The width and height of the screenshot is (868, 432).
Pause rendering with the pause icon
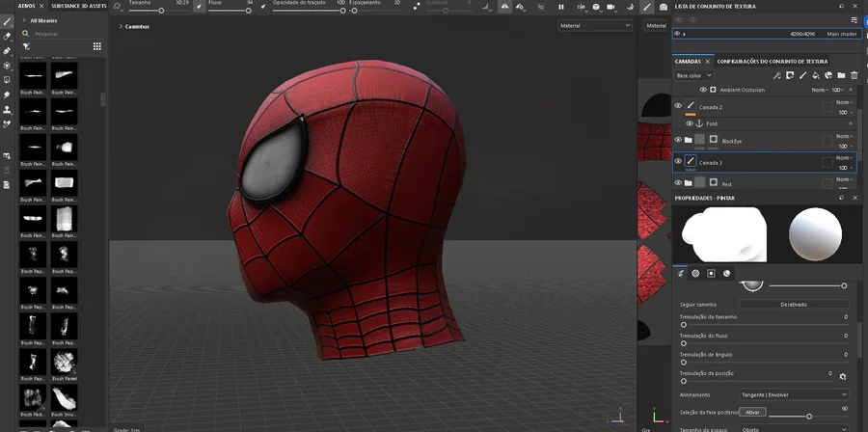click(561, 7)
